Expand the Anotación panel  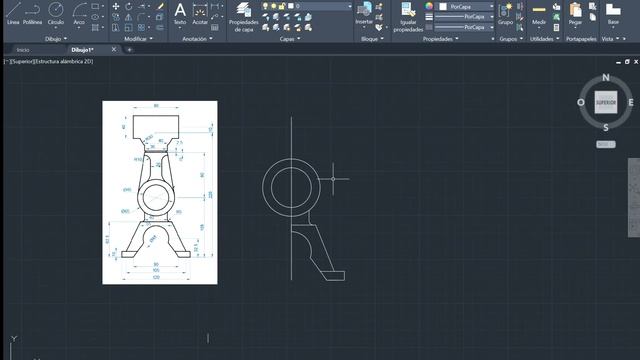click(197, 39)
